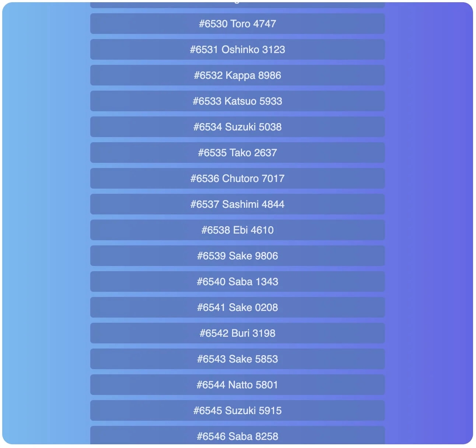Select the #6538 Ebi 4610 entry
The height and width of the screenshot is (448, 476).
click(238, 230)
